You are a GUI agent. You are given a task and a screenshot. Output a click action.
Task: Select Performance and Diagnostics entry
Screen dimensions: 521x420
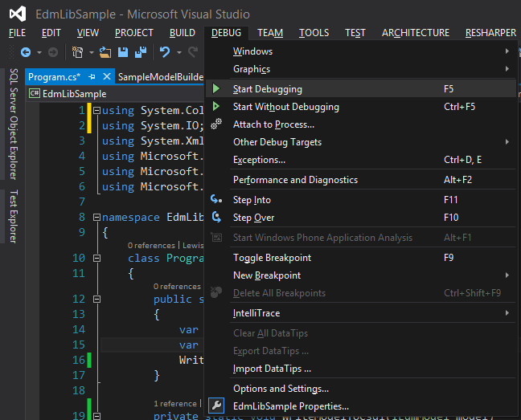(361, 180)
